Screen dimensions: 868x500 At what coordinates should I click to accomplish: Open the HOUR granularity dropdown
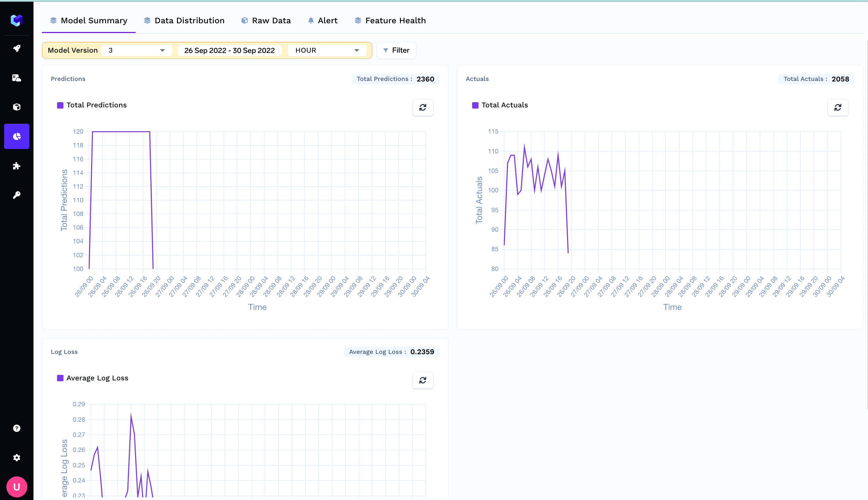(327, 50)
